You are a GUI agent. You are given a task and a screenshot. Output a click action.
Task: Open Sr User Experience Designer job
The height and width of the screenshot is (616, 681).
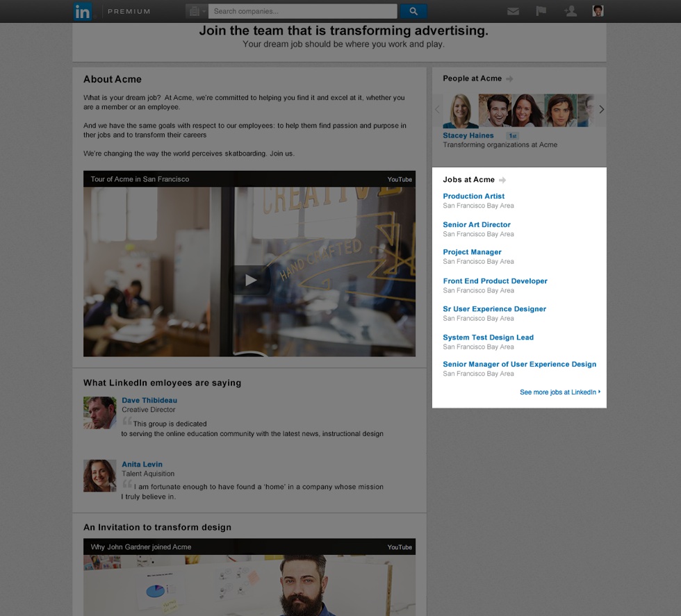point(494,308)
